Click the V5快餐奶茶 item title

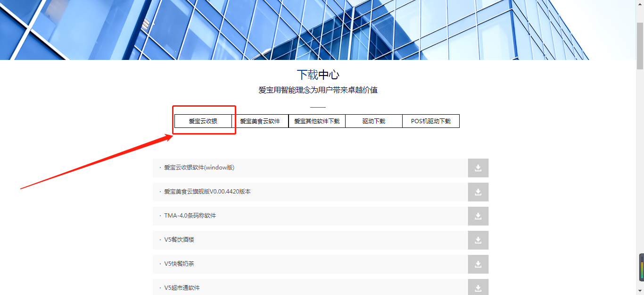[x=179, y=264]
